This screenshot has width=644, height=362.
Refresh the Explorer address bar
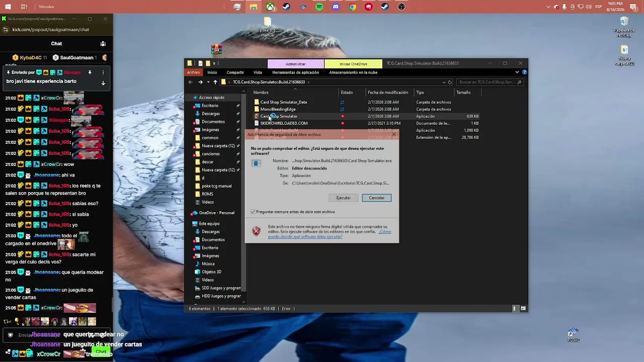point(450,82)
